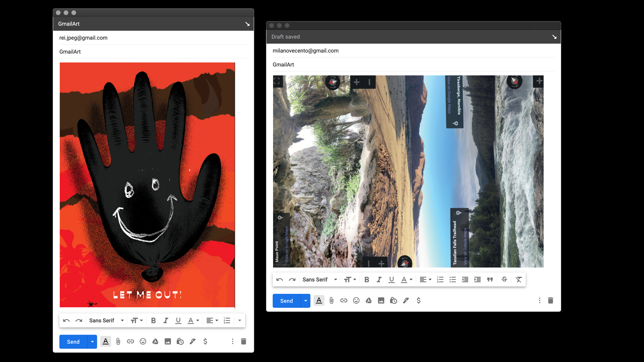The image size is (644, 362).
Task: Send money dollar icon in Draft saved window
Action: click(x=418, y=300)
